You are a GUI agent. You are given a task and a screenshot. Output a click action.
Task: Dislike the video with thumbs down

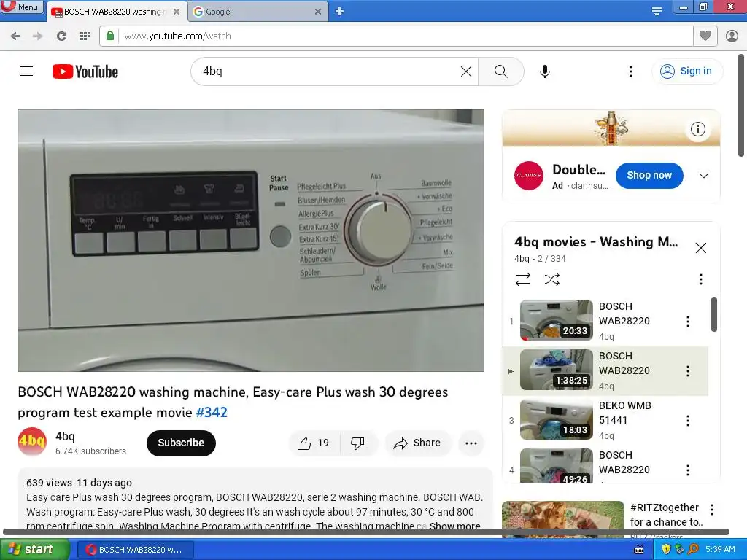click(358, 443)
